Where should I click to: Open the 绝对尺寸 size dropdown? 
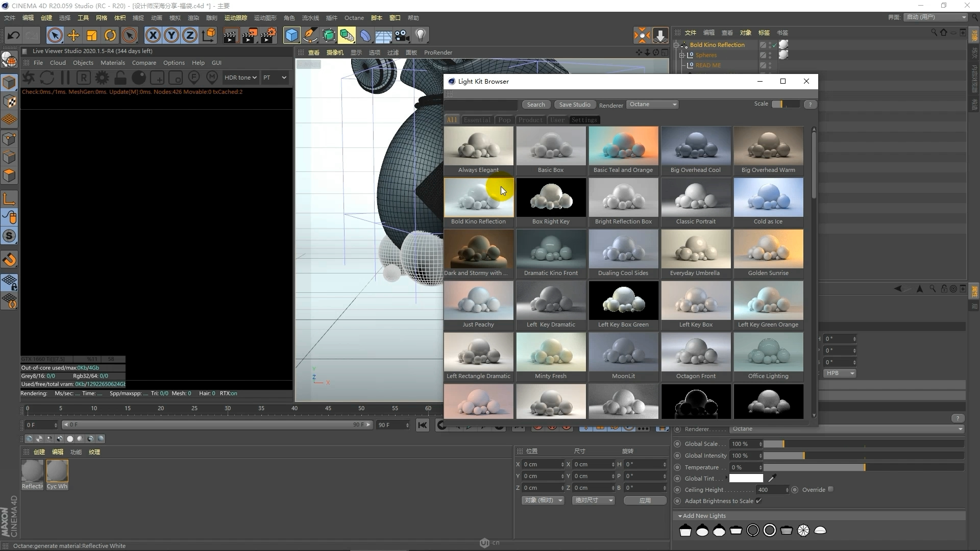click(x=593, y=500)
